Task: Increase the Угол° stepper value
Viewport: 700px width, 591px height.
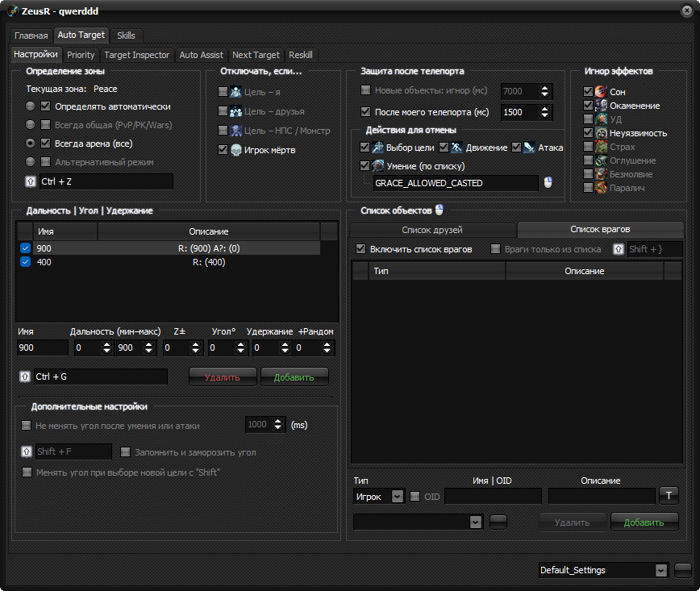Action: 241,344
